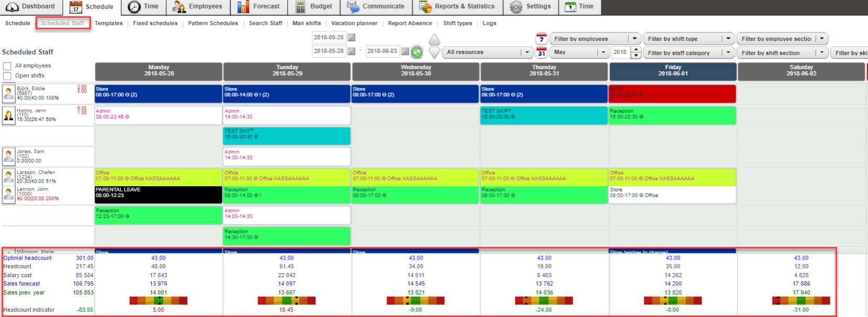This screenshot has height=317, width=868.
Task: Open the Forecast tab
Action: (x=259, y=7)
